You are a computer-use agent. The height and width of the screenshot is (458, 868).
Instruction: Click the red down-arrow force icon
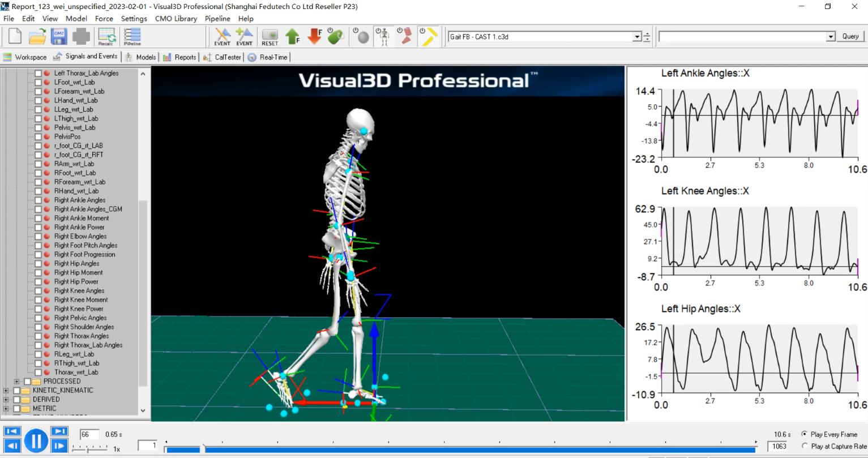(314, 36)
